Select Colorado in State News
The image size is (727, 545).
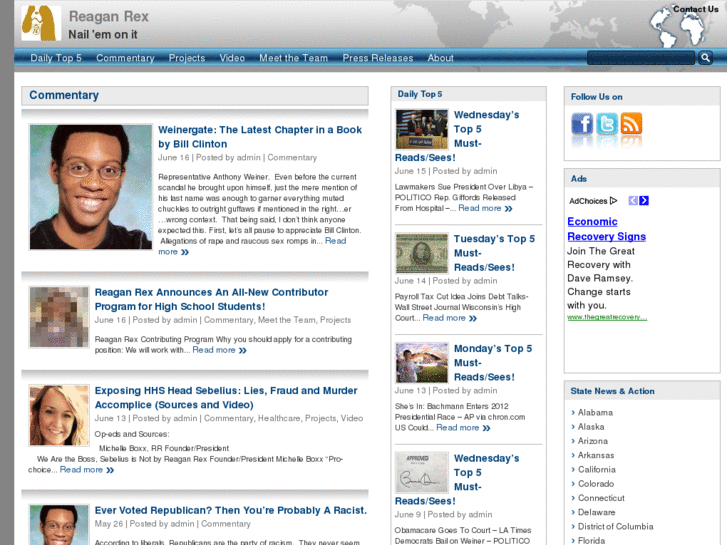tap(596, 484)
